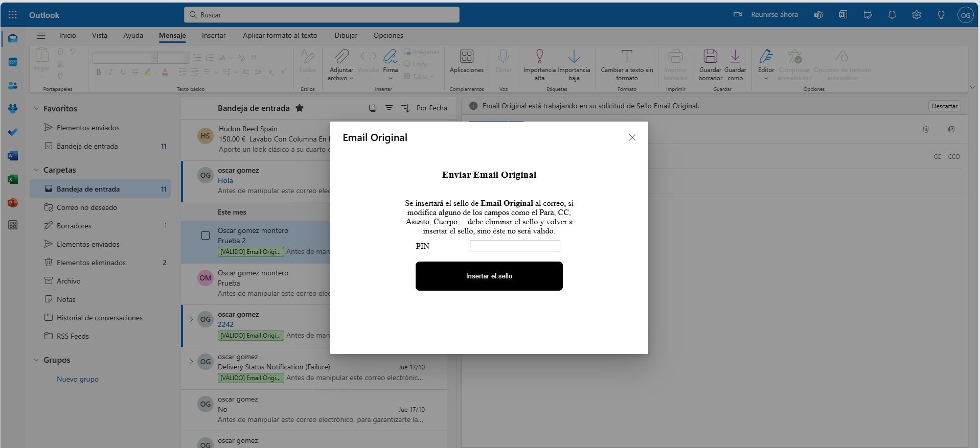Switch to the Vista tab
The height and width of the screenshot is (448, 980).
tap(100, 35)
